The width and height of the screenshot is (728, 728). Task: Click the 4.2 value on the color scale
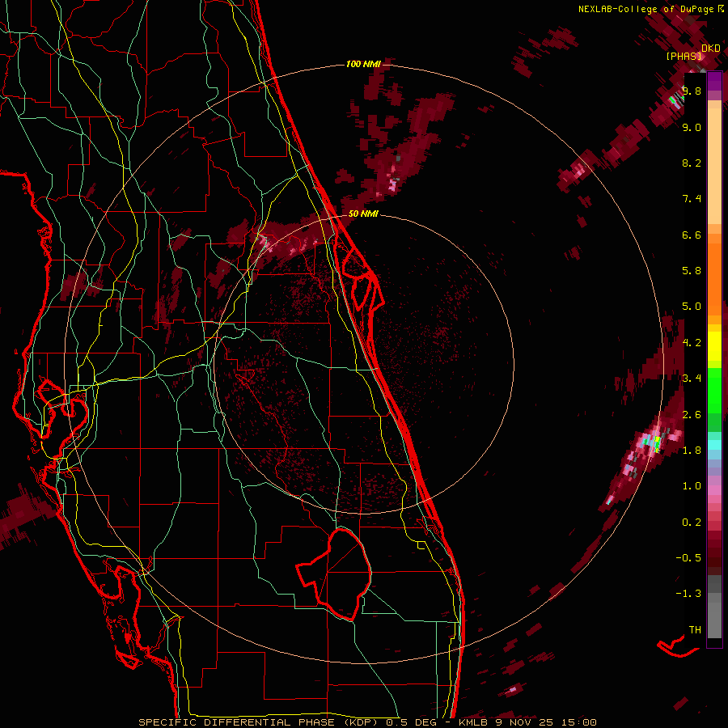click(x=692, y=343)
